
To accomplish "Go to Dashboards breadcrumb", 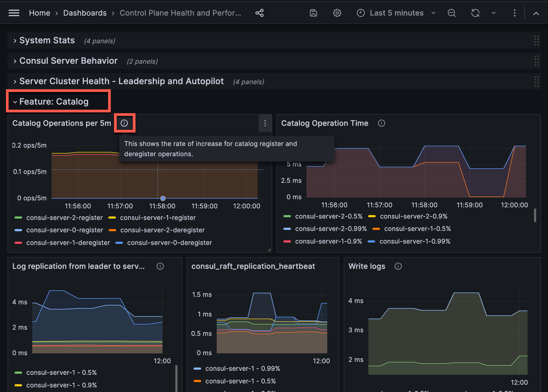I will (x=85, y=13).
